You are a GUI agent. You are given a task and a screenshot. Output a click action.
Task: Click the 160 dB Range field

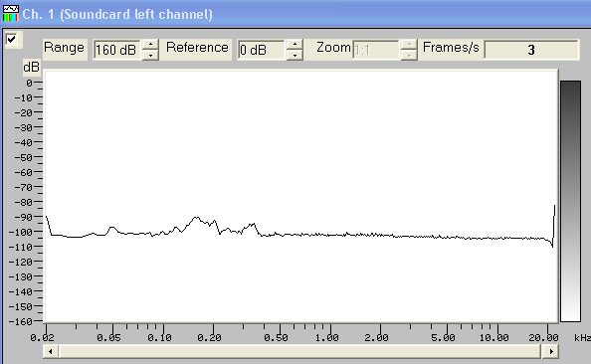click(x=117, y=50)
